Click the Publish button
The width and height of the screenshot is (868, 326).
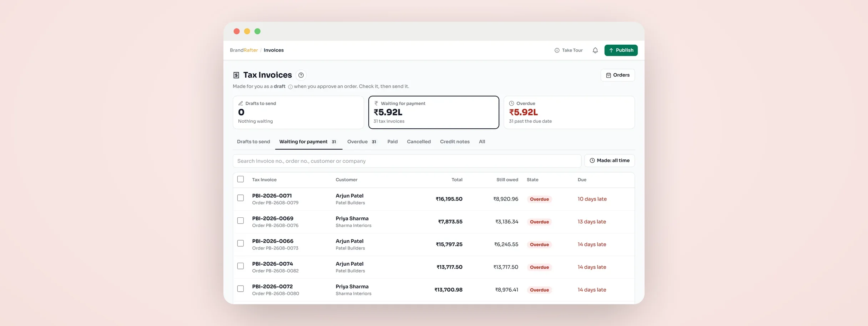coord(621,50)
